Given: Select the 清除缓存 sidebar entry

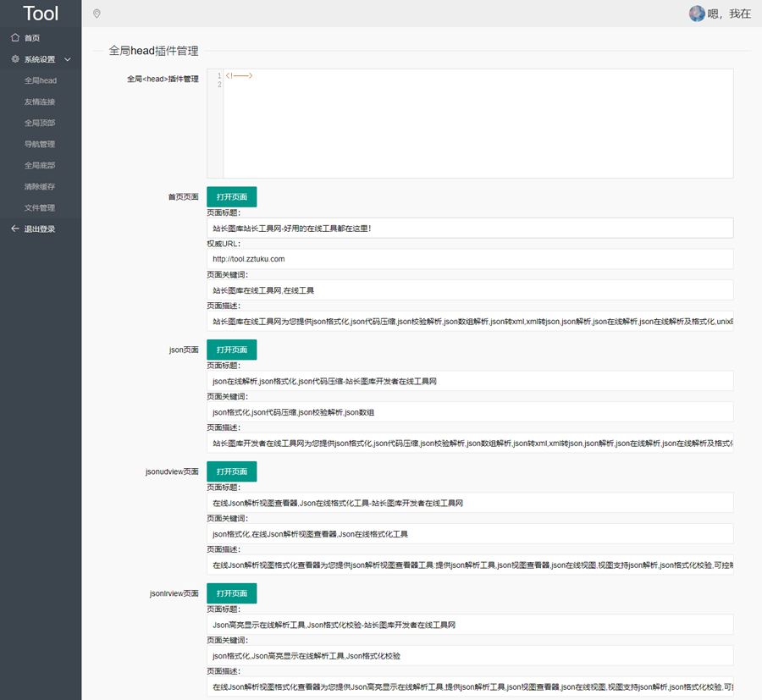Looking at the screenshot, I should 39,186.
